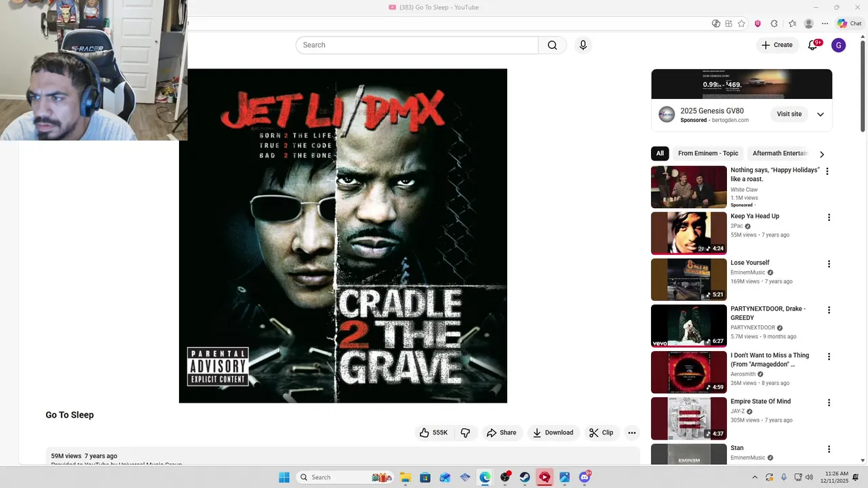Visit site for 2025 Genesis GV80 ad

coord(789,114)
